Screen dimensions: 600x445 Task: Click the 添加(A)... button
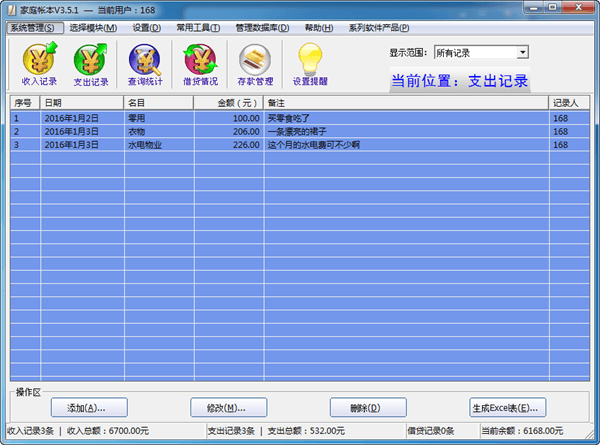(89, 408)
